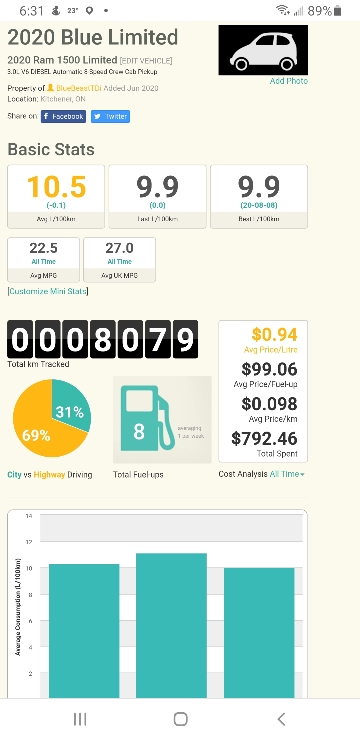Open the Android recent apps icon
The width and height of the screenshot is (360, 740).
[x=80, y=719]
